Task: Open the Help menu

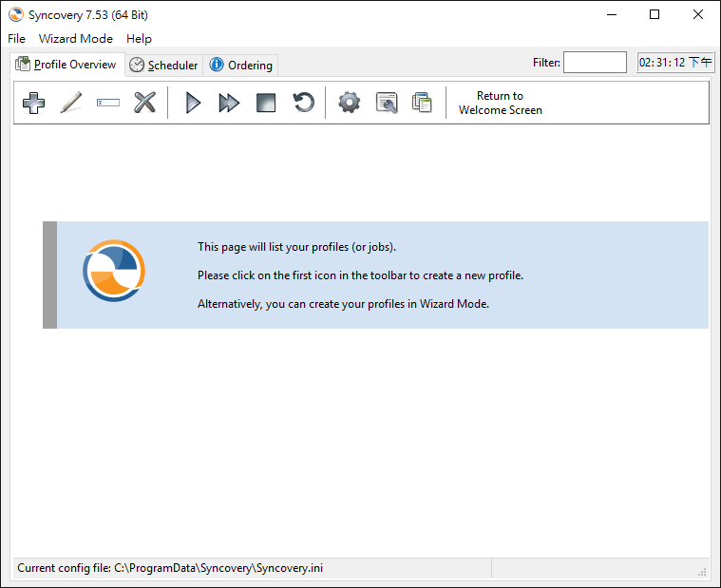Action: pyautogui.click(x=139, y=39)
